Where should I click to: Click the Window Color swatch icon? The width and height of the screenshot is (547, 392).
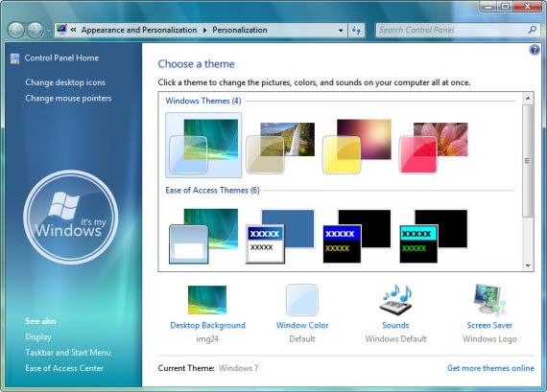(302, 300)
